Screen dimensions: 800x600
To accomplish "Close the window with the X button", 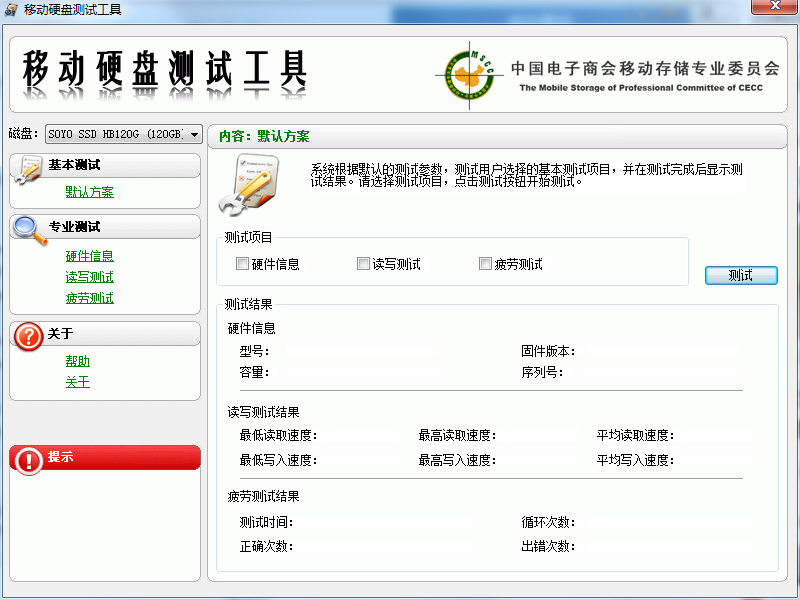I will (x=773, y=10).
